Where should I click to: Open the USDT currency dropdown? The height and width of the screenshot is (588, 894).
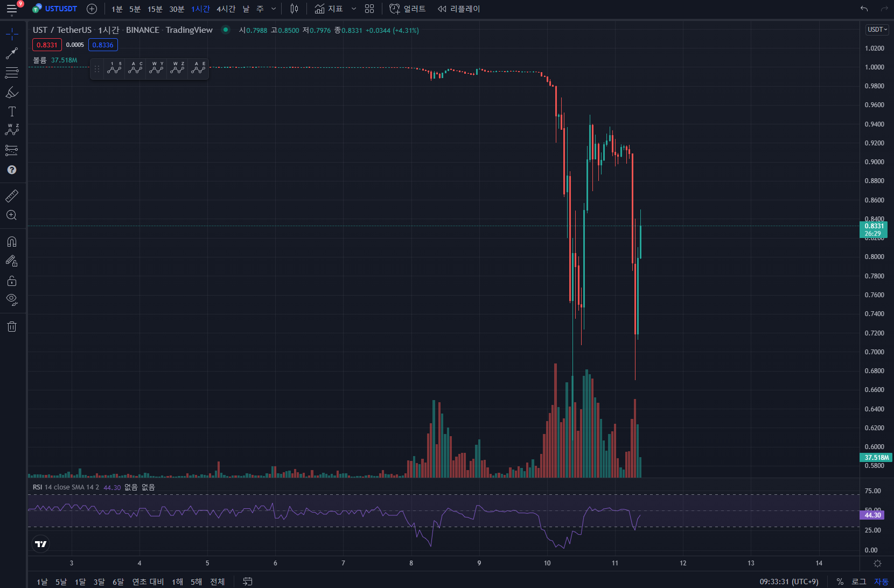(x=877, y=30)
